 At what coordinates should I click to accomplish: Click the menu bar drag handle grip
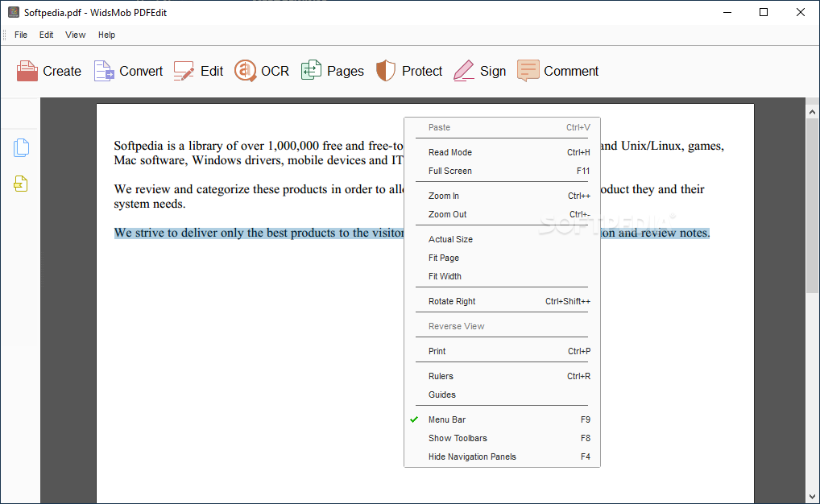pos(5,35)
